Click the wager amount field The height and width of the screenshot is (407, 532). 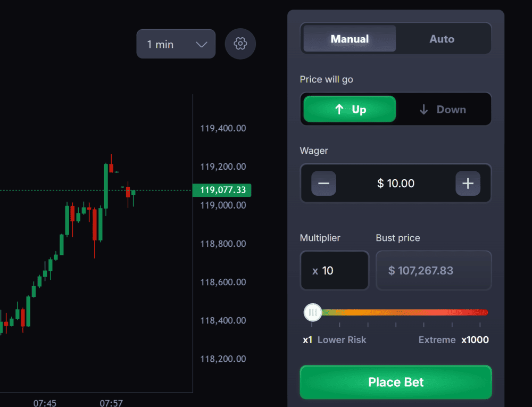pyautogui.click(x=395, y=184)
